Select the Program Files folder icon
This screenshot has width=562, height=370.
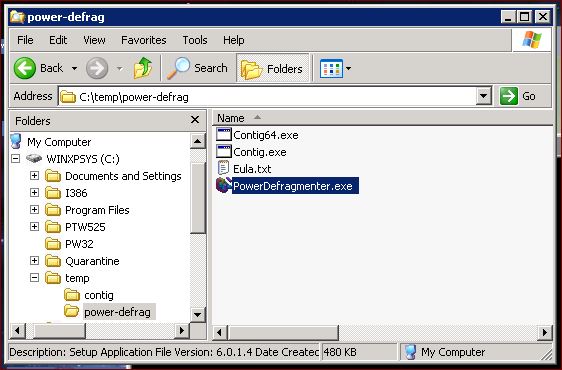pyautogui.click(x=53, y=210)
